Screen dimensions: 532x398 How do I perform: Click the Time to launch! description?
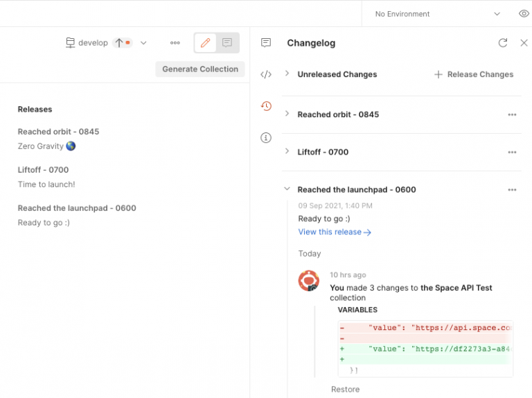[46, 184]
